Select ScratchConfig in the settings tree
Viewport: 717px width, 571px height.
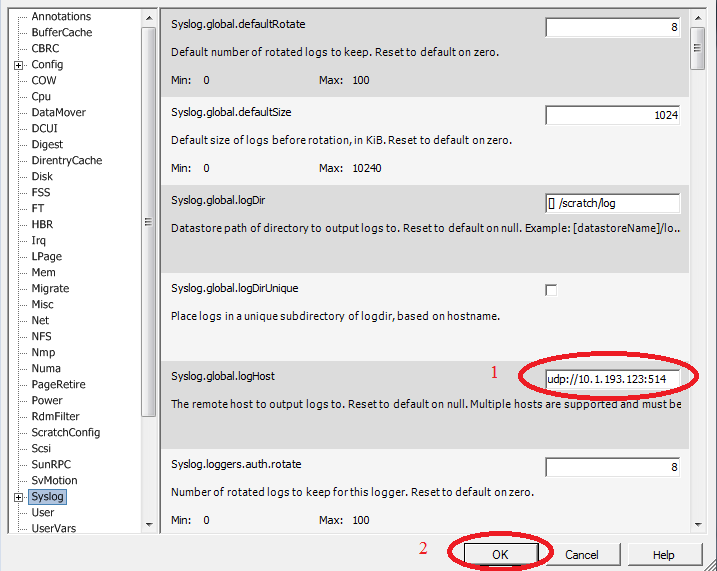(x=66, y=432)
